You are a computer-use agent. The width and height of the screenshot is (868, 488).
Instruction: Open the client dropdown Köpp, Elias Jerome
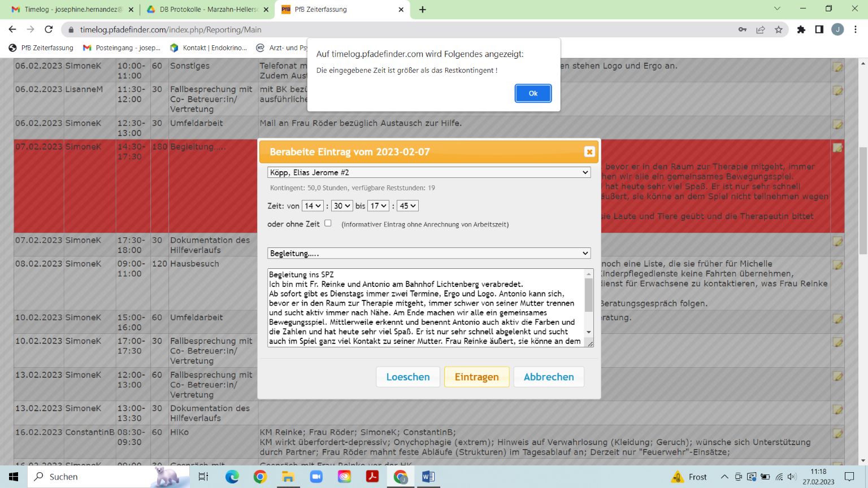428,172
